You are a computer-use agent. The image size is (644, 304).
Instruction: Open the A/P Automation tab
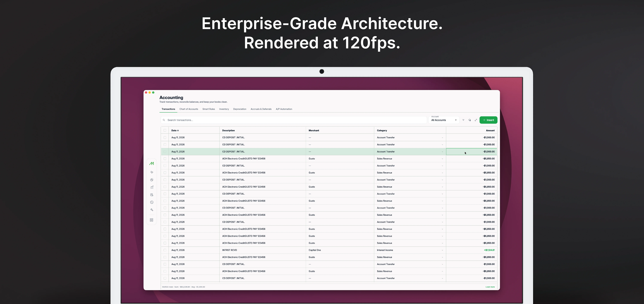pyautogui.click(x=284, y=109)
